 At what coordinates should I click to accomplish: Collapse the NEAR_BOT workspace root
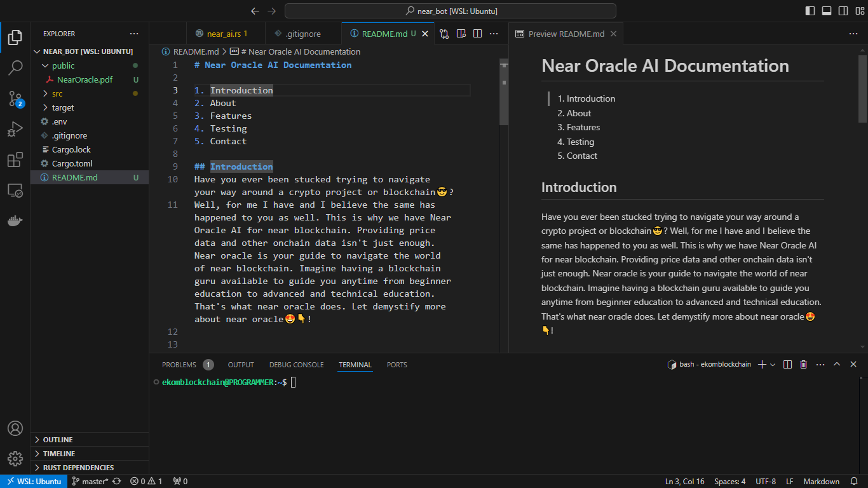[x=90, y=51]
